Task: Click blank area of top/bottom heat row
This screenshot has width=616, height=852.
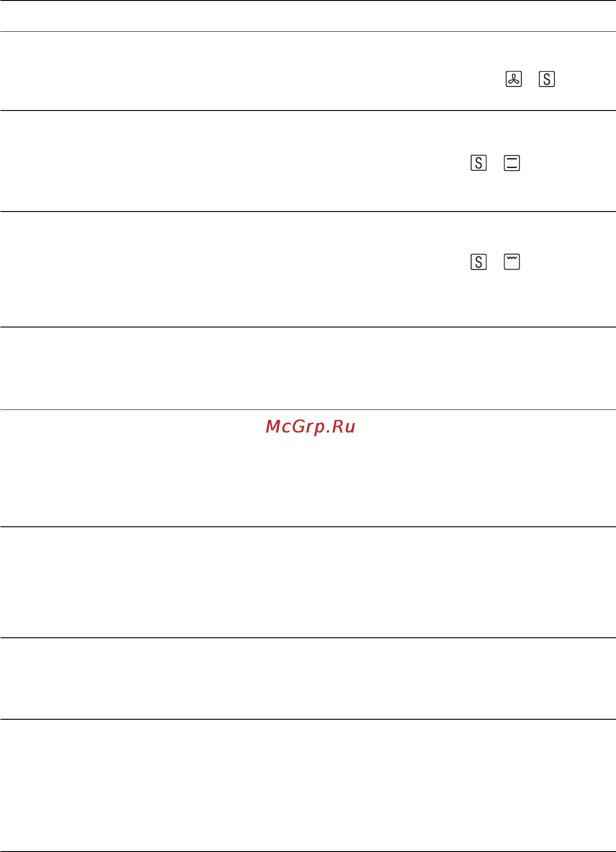Action: 226,161
